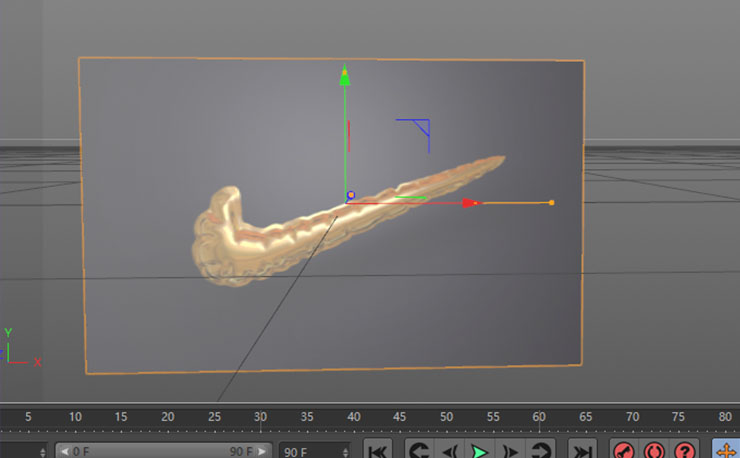
Task: Click the short red plane handle beside the Y axis
Action: (x=349, y=136)
